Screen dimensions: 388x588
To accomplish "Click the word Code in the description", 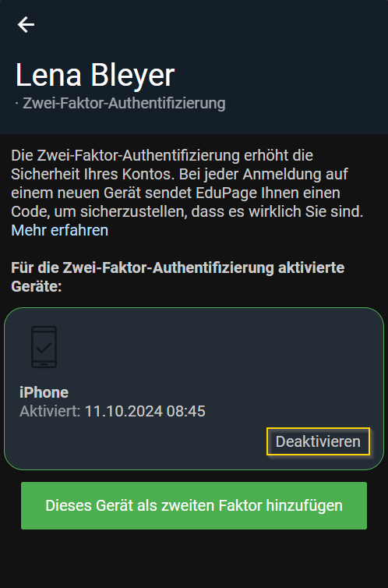I will pos(30,211).
